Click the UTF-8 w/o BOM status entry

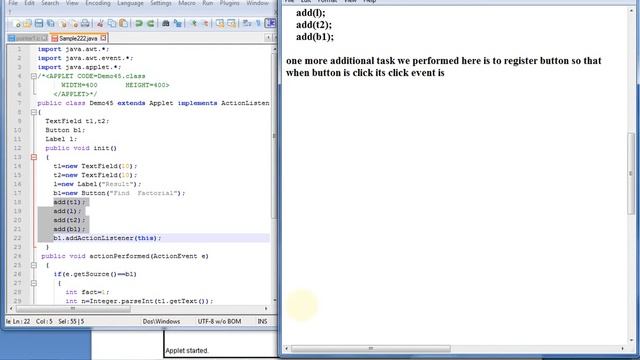(x=219, y=322)
